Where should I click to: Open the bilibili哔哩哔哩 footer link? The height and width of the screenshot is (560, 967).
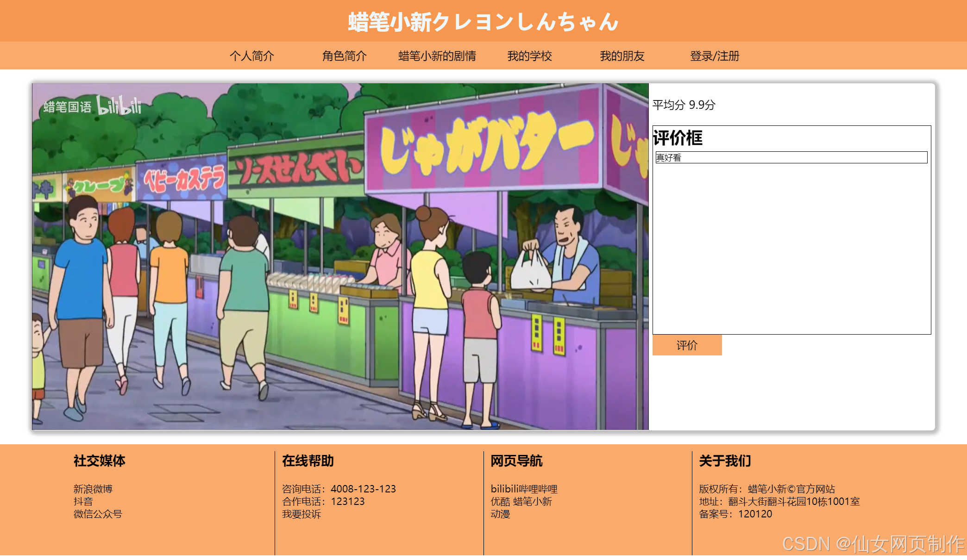pyautogui.click(x=524, y=489)
